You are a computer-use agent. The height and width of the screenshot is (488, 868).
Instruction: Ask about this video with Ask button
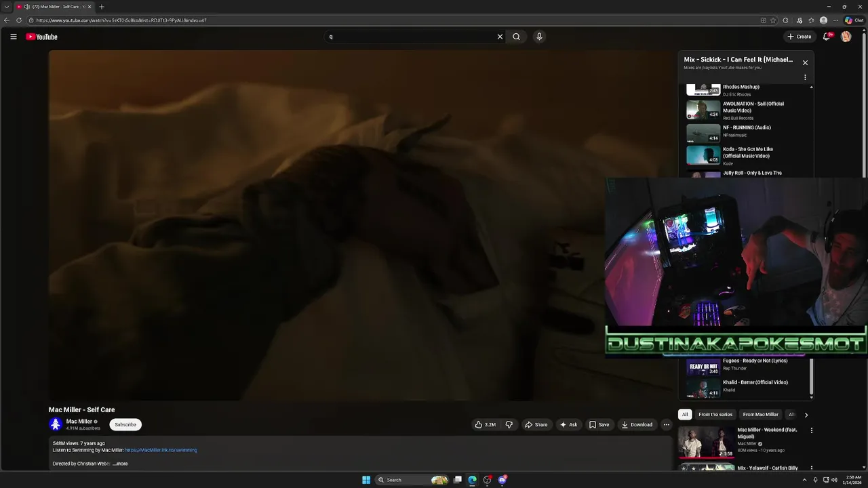[568, 424]
